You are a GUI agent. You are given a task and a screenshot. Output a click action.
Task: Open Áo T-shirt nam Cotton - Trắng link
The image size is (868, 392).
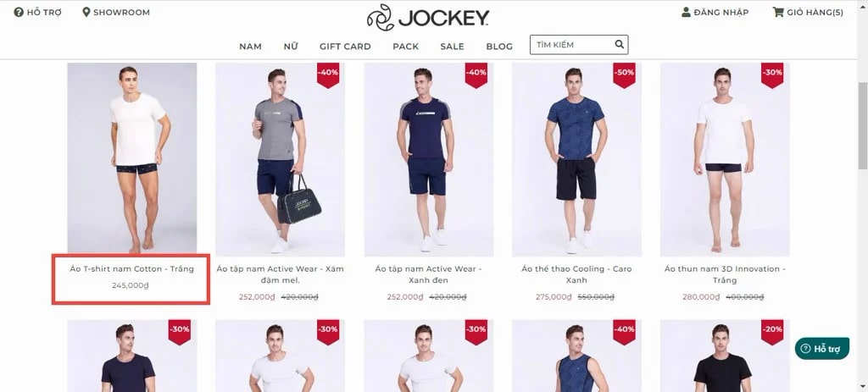(131, 268)
